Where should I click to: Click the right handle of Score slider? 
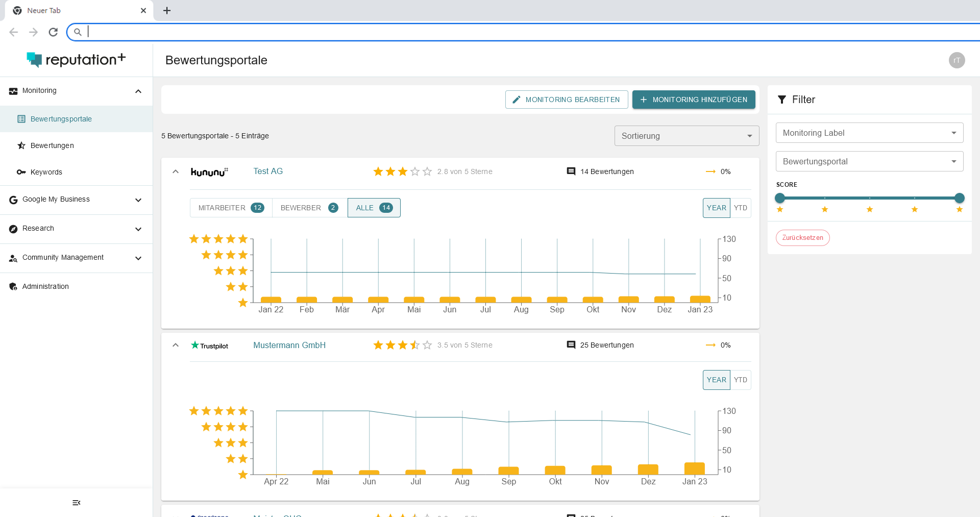click(x=959, y=198)
